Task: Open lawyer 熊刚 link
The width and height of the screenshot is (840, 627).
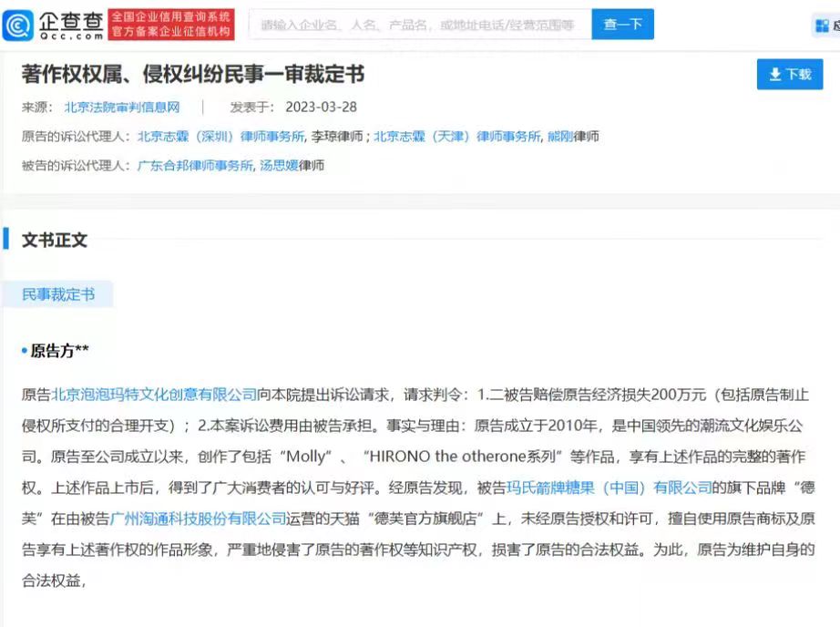Action: (x=559, y=137)
